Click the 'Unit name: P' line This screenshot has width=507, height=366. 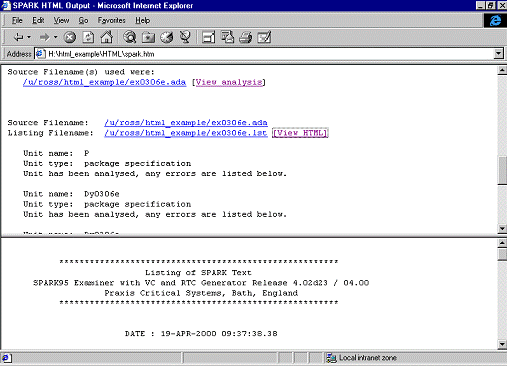click(x=56, y=153)
